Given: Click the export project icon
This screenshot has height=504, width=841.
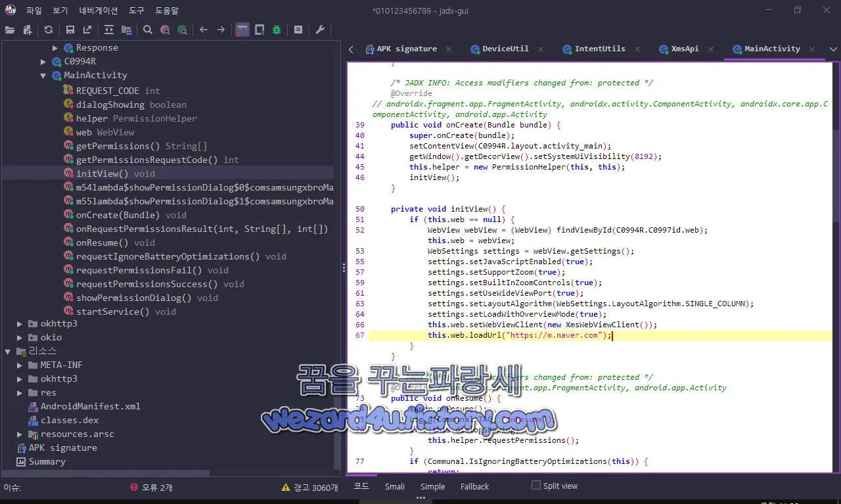Looking at the screenshot, I should [x=87, y=30].
